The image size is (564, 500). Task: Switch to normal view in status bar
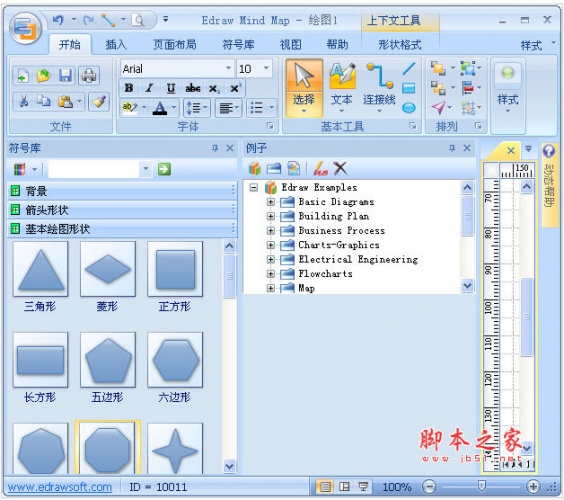tap(325, 487)
